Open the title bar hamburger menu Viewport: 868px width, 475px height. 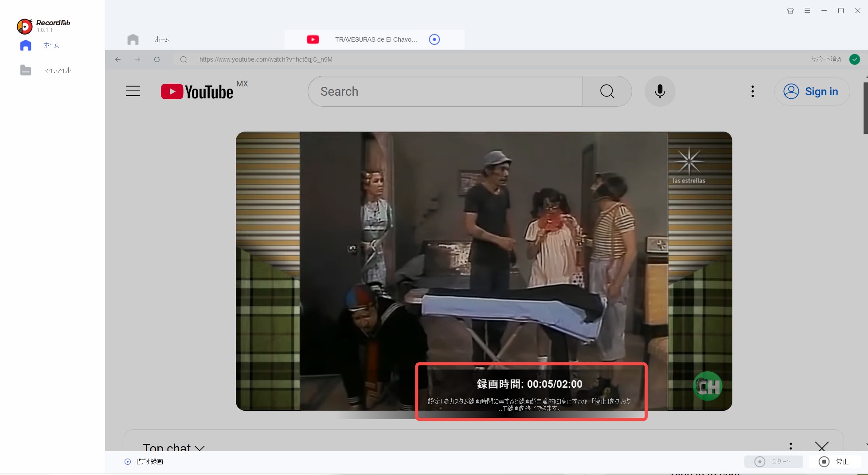pyautogui.click(x=807, y=11)
